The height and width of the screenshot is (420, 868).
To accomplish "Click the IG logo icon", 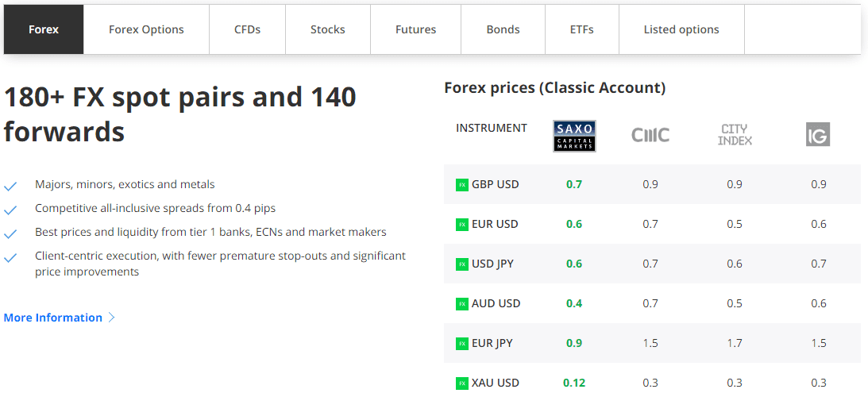I will pyautogui.click(x=817, y=135).
